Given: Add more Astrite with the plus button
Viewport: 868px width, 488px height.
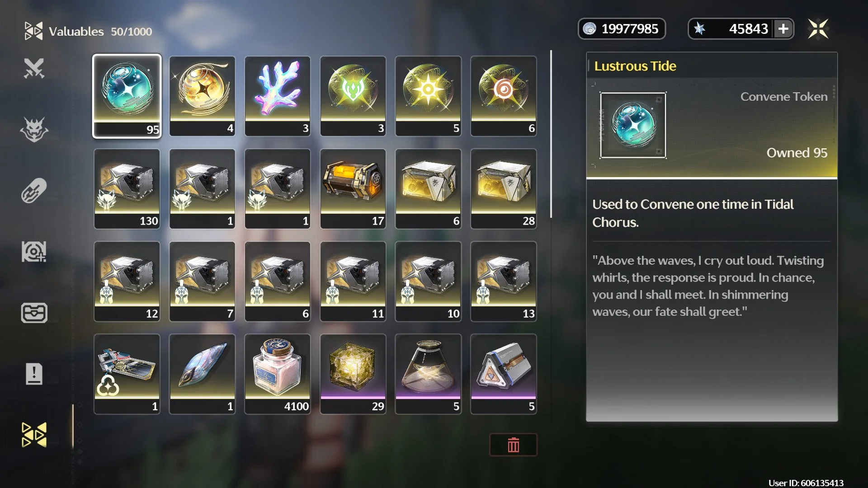Looking at the screenshot, I should [783, 29].
